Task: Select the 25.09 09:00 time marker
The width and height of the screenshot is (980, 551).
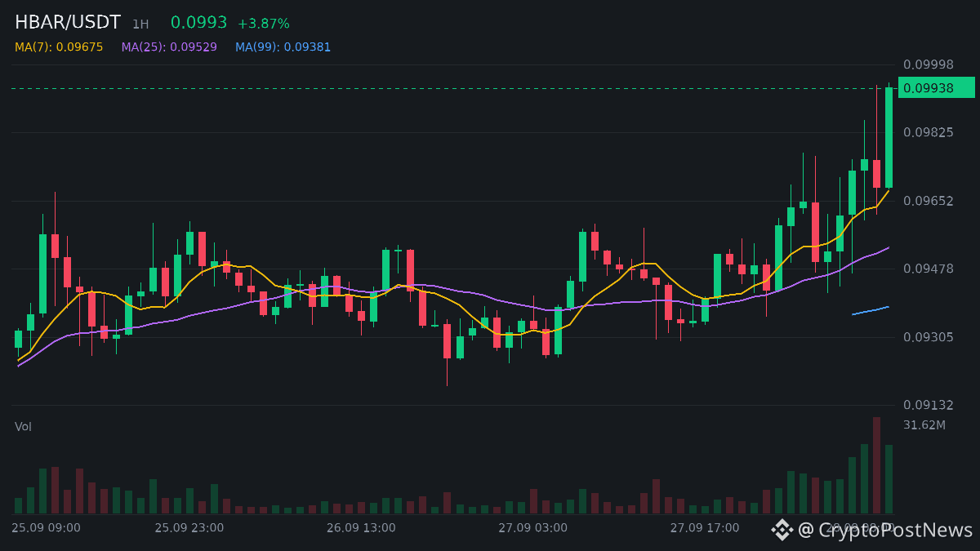Action: 46,528
